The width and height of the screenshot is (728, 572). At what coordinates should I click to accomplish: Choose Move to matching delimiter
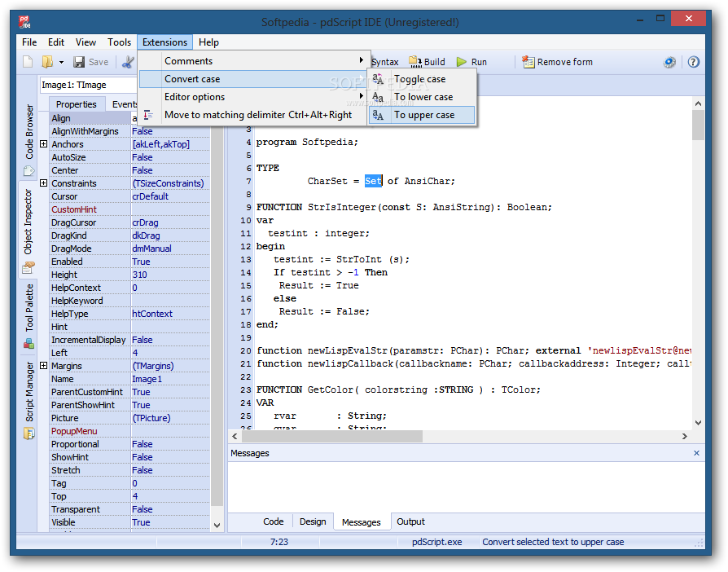pyautogui.click(x=253, y=115)
